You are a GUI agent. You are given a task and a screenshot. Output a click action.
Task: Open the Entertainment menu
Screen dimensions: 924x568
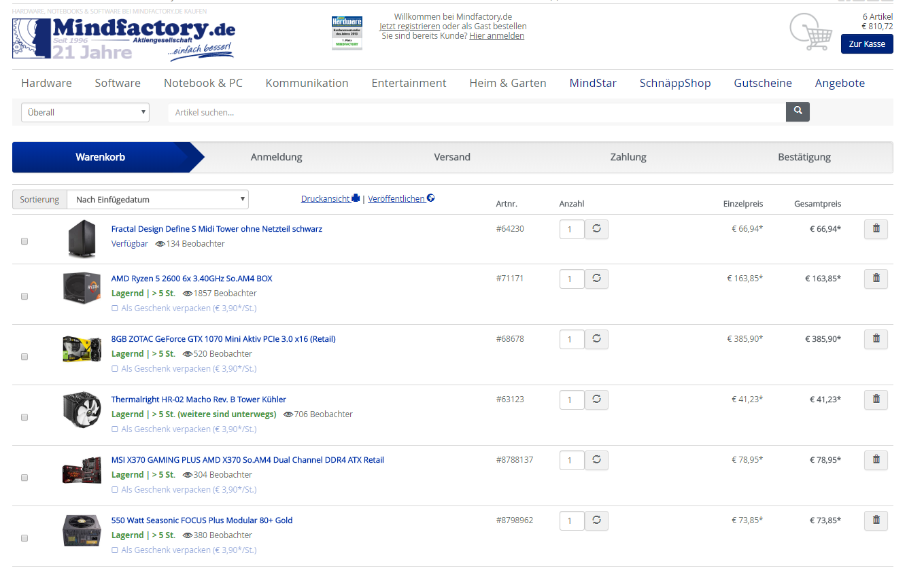409,83
